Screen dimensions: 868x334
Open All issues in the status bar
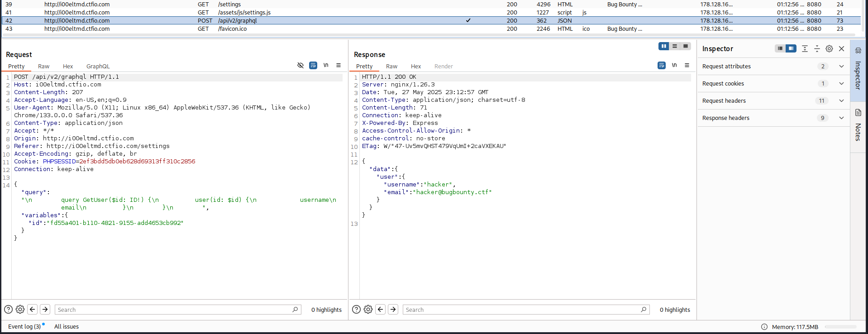67,327
